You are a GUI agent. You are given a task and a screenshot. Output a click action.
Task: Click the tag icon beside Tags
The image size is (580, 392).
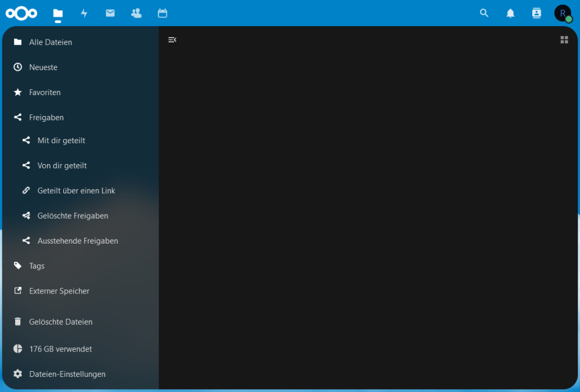coord(18,266)
